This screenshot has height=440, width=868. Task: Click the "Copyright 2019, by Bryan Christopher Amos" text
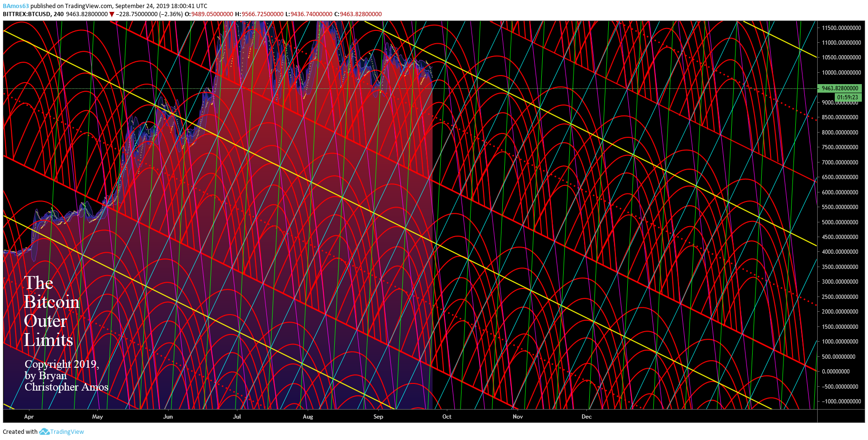pos(66,375)
